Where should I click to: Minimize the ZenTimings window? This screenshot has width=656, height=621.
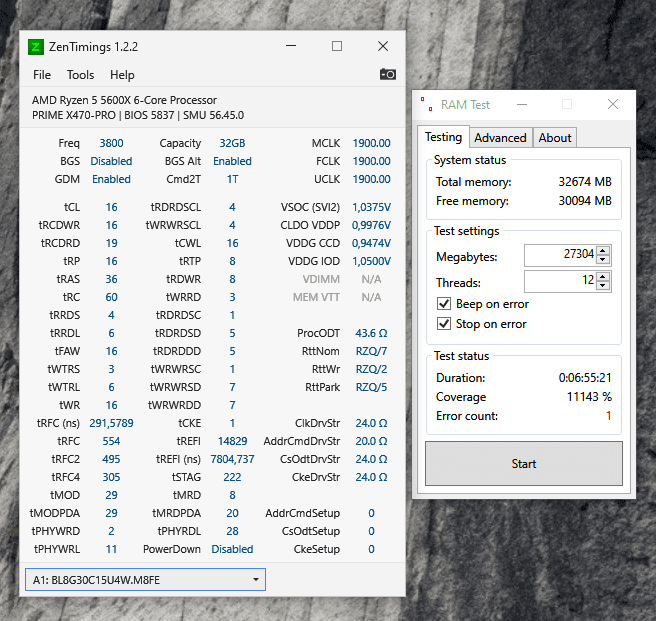point(291,46)
